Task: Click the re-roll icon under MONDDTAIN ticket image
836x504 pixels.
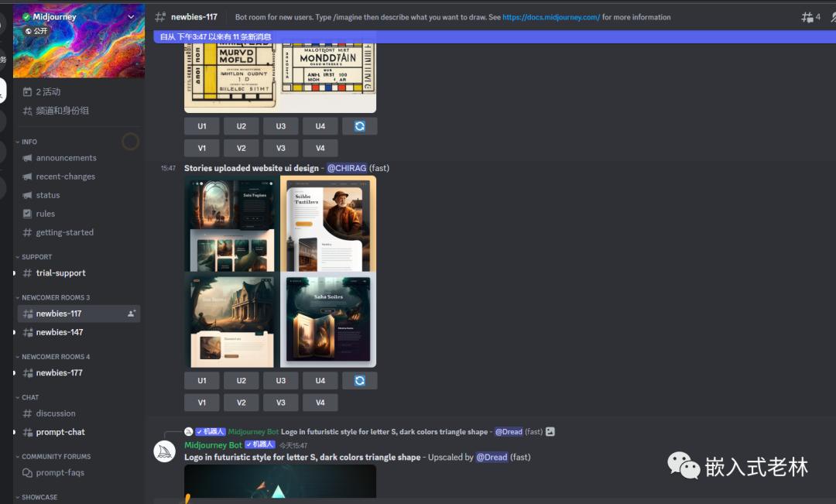Action: coord(359,126)
